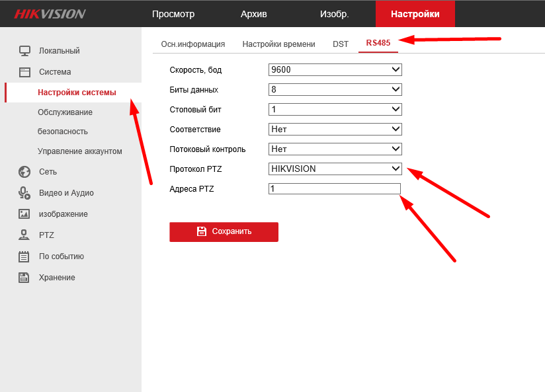
Task: Click the Network globe icon
Action: tap(24, 172)
